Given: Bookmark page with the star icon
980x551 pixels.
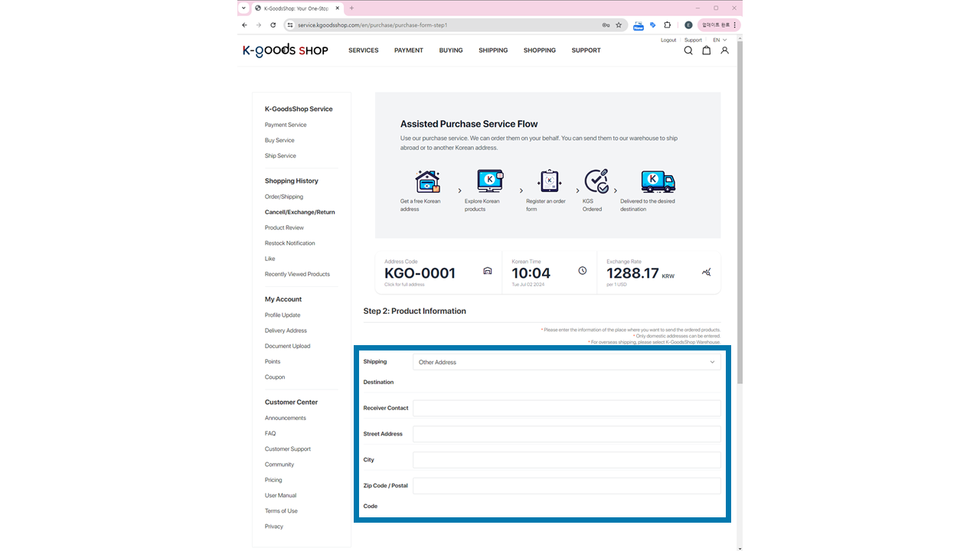Looking at the screenshot, I should 619,25.
